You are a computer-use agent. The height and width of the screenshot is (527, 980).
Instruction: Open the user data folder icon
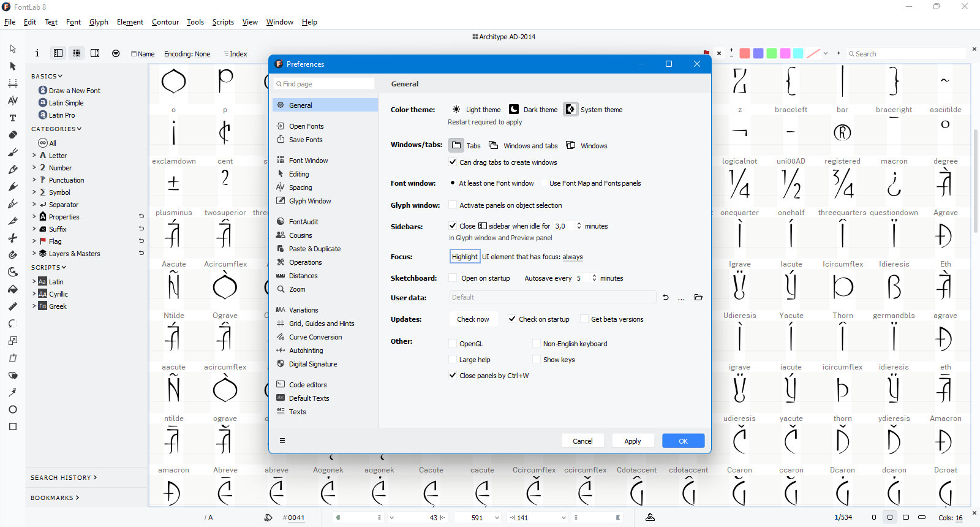698,297
